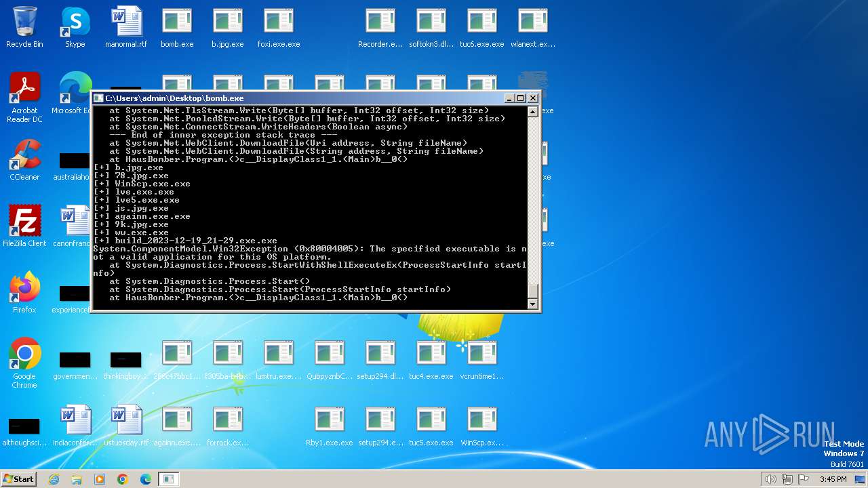The image size is (868, 488).
Task: Open Edge from the taskbar
Action: [x=146, y=479]
